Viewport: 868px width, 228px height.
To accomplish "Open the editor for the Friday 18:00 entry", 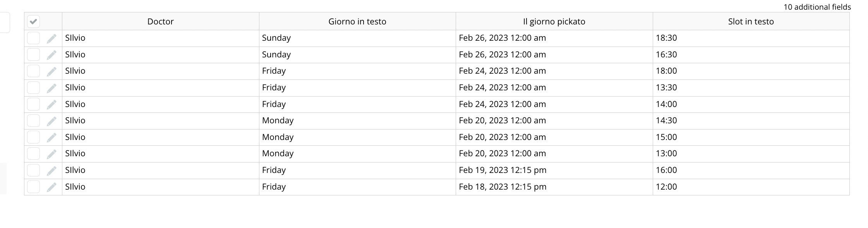I will (x=51, y=71).
